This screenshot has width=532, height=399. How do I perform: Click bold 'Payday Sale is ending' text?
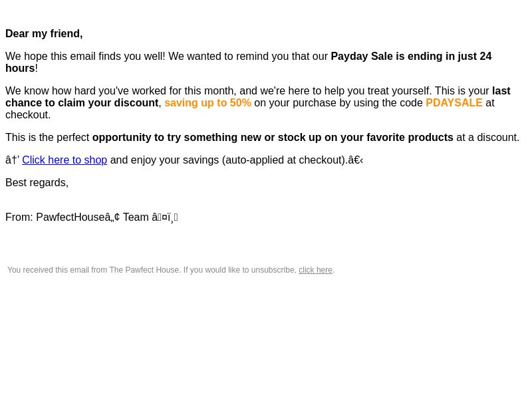tap(386, 56)
